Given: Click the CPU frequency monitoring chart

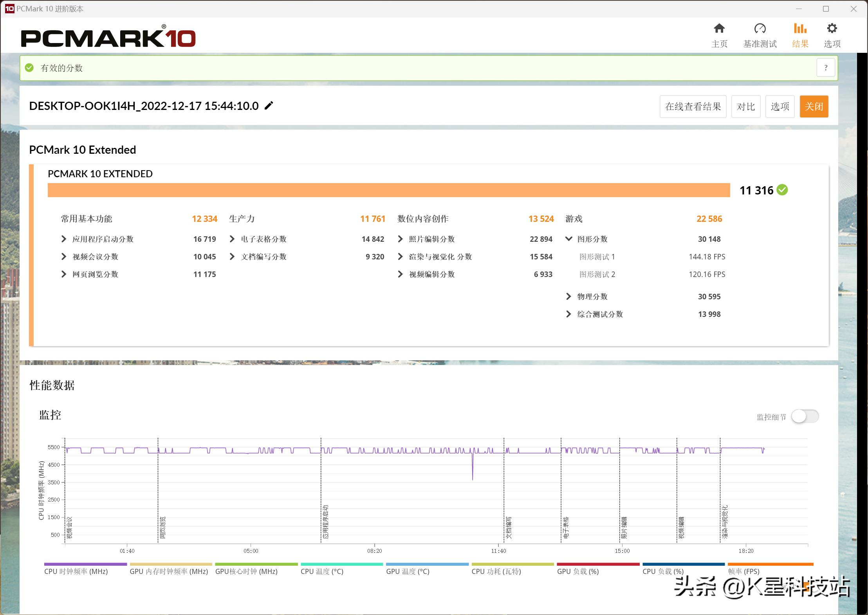Looking at the screenshot, I should click(431, 489).
